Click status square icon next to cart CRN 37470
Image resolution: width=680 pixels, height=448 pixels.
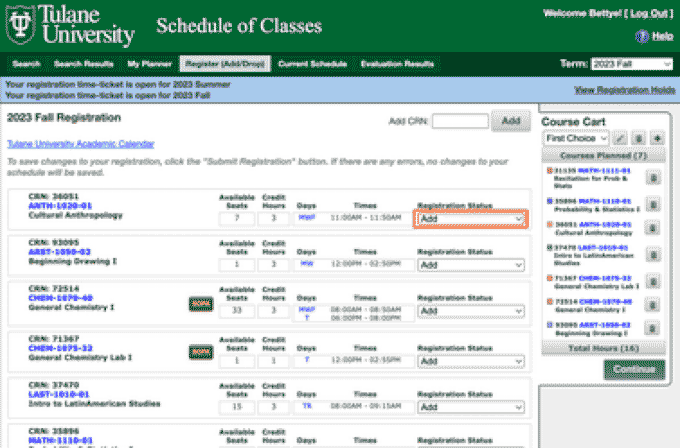pos(549,248)
